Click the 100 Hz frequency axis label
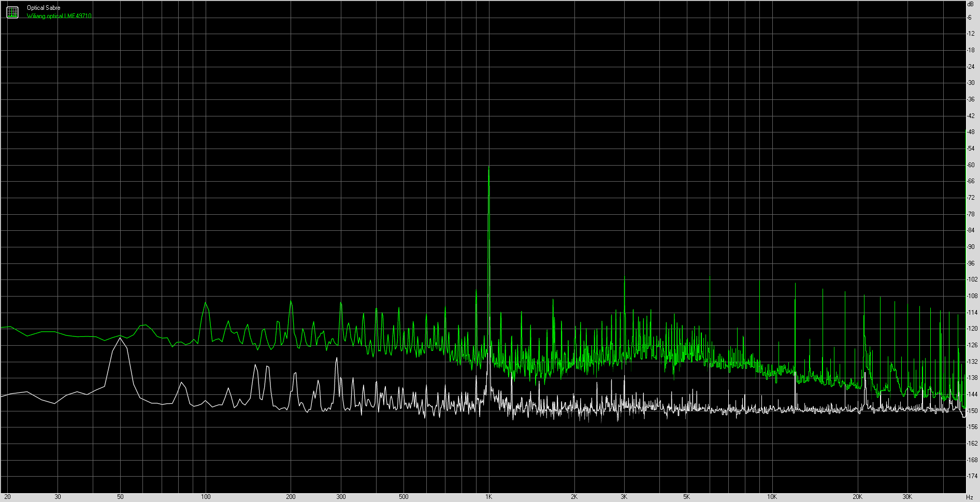The image size is (980, 502). (206, 497)
